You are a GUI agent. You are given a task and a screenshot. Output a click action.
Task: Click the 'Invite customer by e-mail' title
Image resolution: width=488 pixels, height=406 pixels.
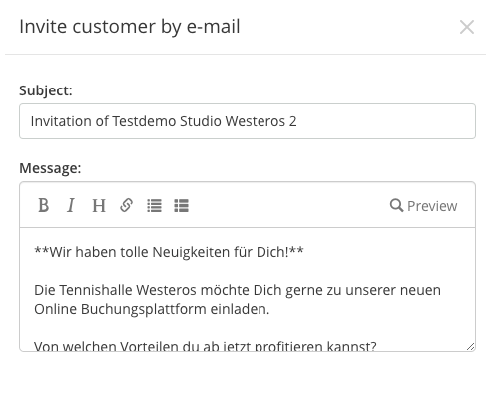tap(130, 27)
